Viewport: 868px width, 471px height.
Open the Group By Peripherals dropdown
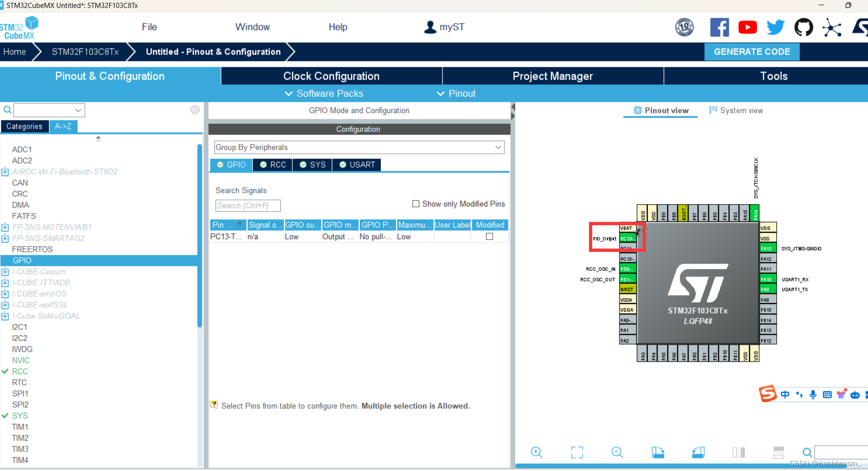coord(359,147)
